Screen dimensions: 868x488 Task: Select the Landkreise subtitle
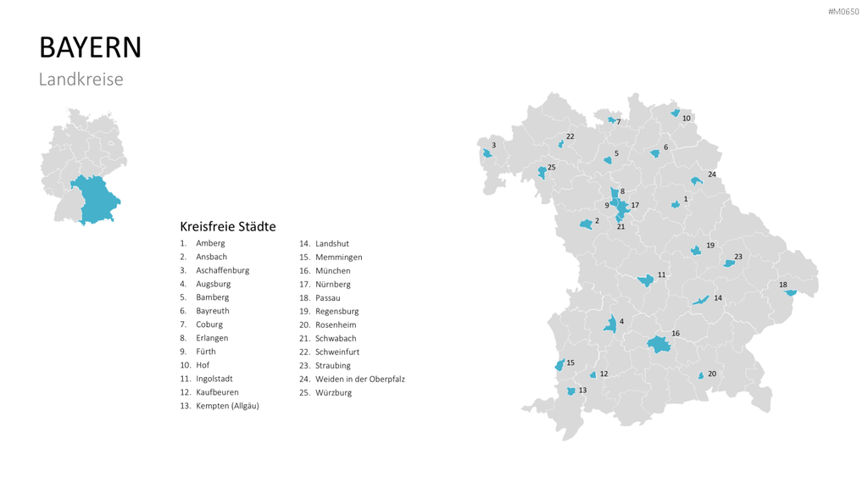81,79
